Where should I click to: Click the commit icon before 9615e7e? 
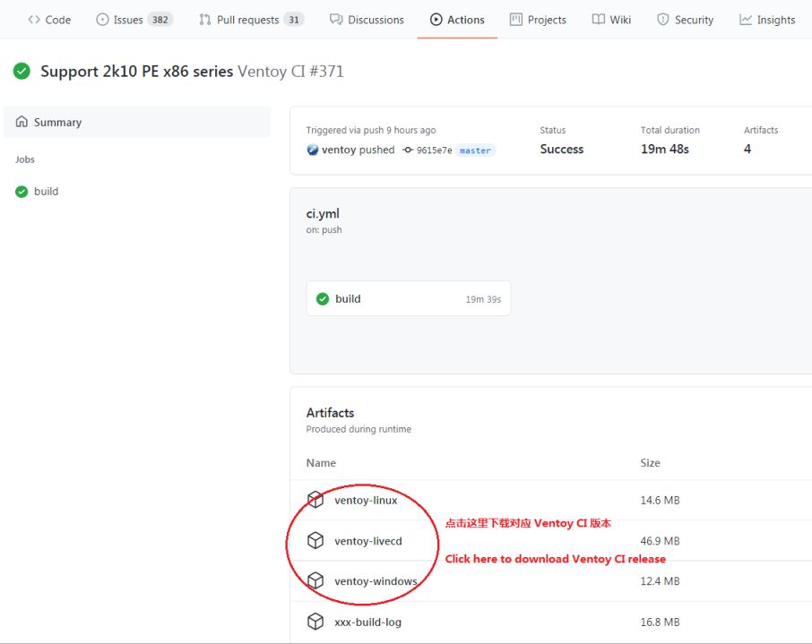[408, 150]
